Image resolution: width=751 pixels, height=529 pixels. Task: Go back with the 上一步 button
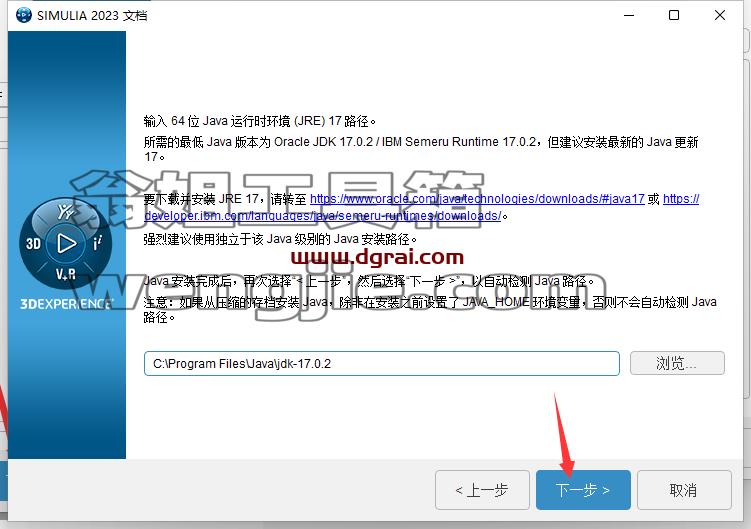pos(482,490)
